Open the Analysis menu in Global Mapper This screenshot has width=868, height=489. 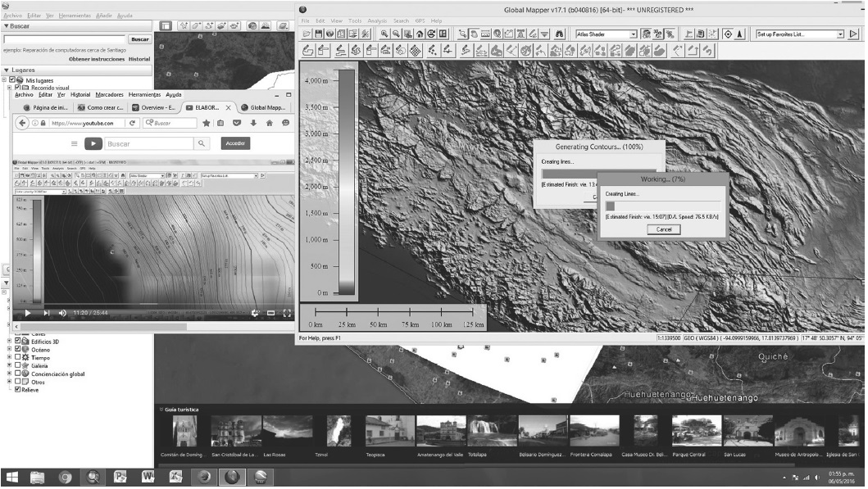coord(377,20)
